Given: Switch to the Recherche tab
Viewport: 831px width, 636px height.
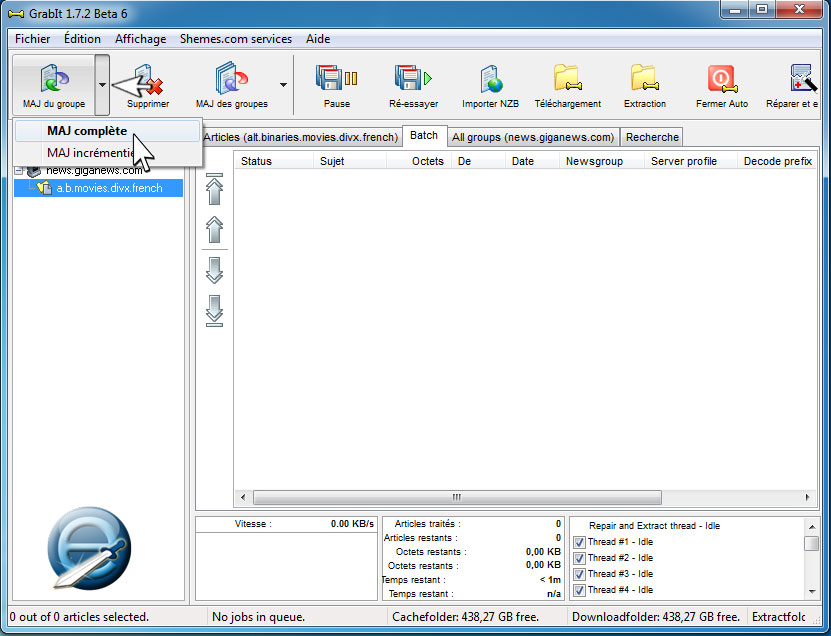Looking at the screenshot, I should click(652, 137).
